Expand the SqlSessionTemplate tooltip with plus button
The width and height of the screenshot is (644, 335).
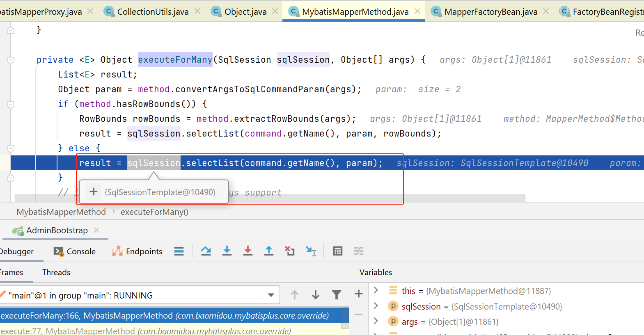pos(94,191)
